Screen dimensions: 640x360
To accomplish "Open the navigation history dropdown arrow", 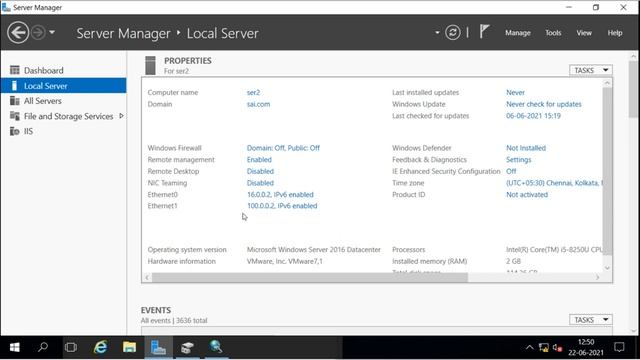I will click(52, 32).
